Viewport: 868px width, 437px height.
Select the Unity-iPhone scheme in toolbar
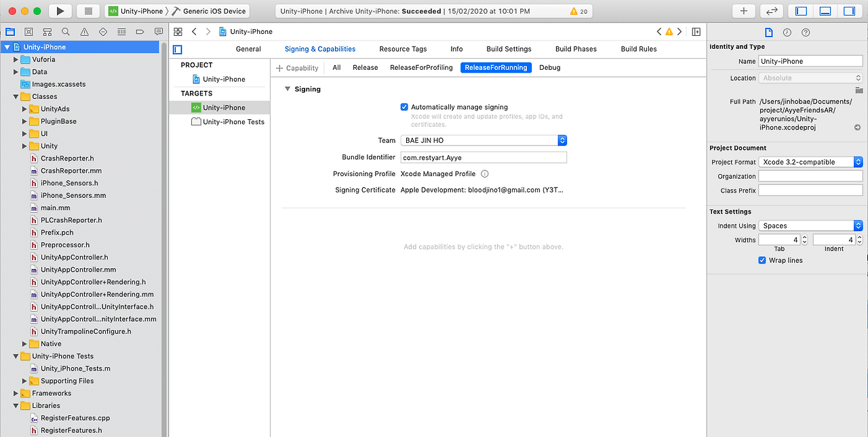point(137,11)
